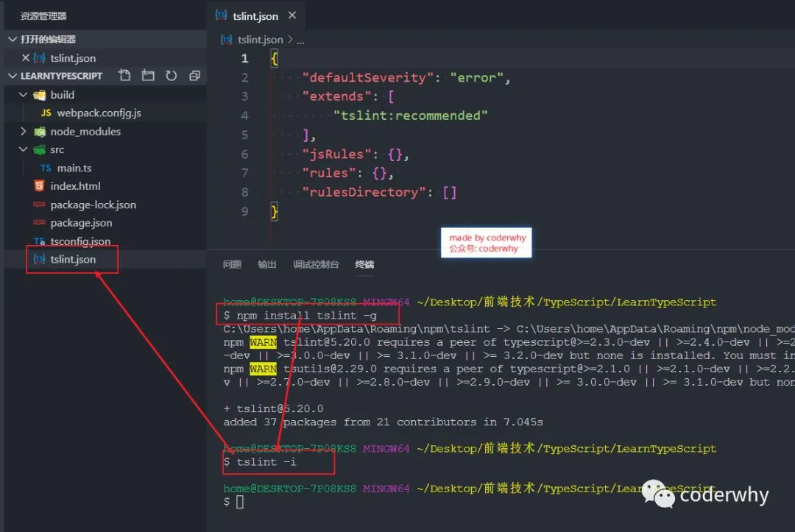The height and width of the screenshot is (532, 795).
Task: Switch to the 调试控制台 (Debug Console) tab
Action: 316,264
